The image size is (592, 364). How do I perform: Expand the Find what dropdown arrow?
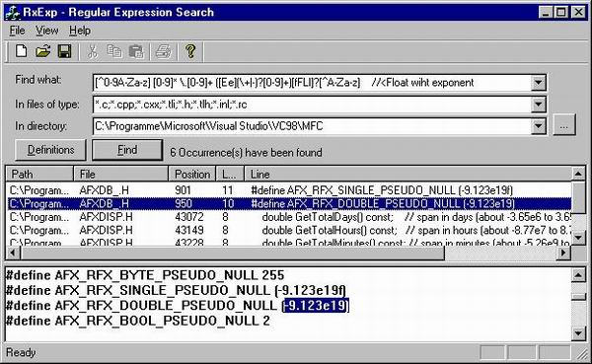point(538,82)
